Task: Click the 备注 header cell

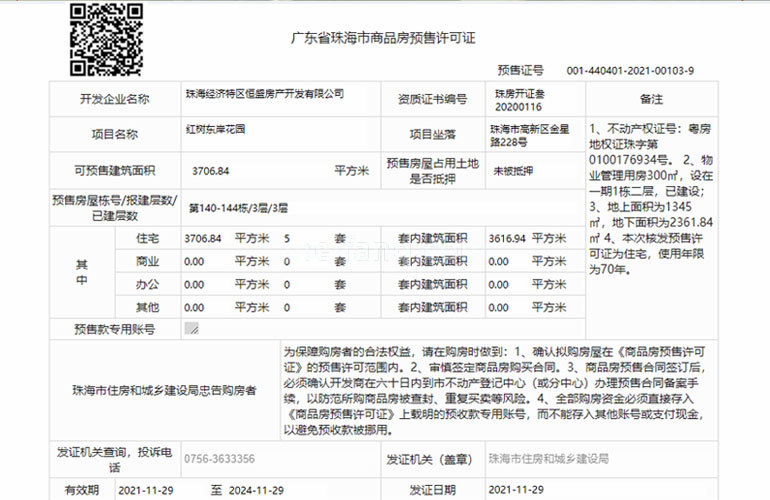Action: pyautogui.click(x=652, y=99)
